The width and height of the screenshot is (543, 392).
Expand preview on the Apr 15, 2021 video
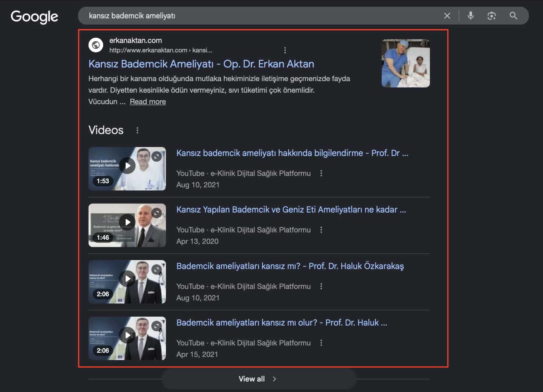pyautogui.click(x=156, y=326)
